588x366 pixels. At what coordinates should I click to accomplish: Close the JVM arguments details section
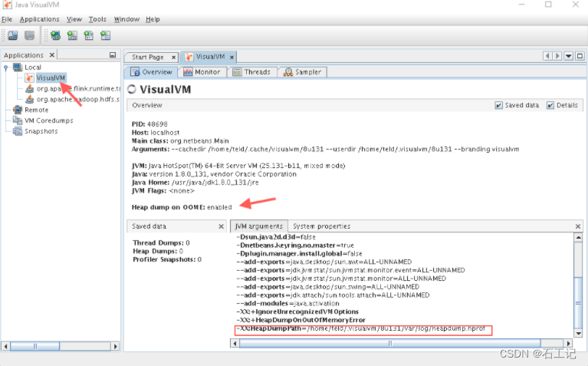coord(578,226)
